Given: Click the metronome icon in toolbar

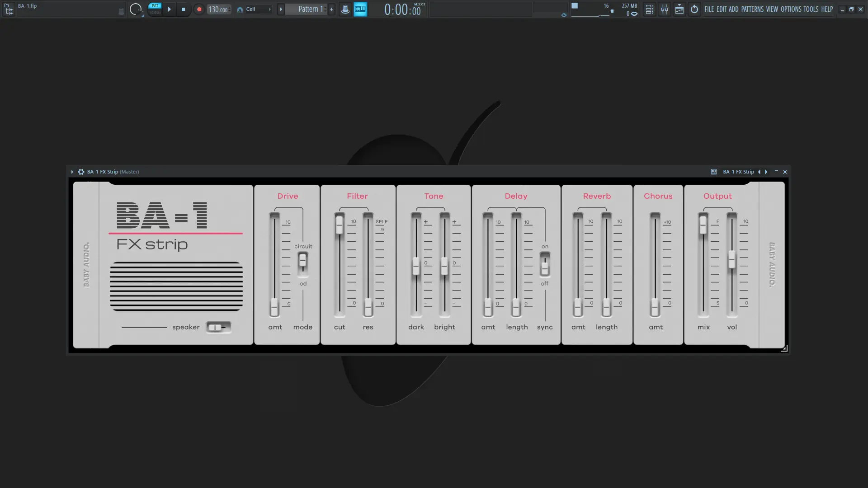Looking at the screenshot, I should point(345,9).
